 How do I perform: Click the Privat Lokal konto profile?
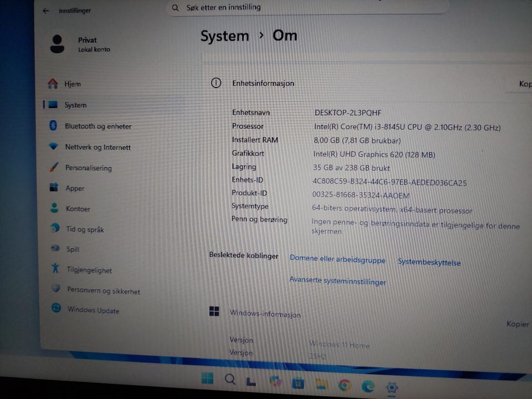(80, 44)
